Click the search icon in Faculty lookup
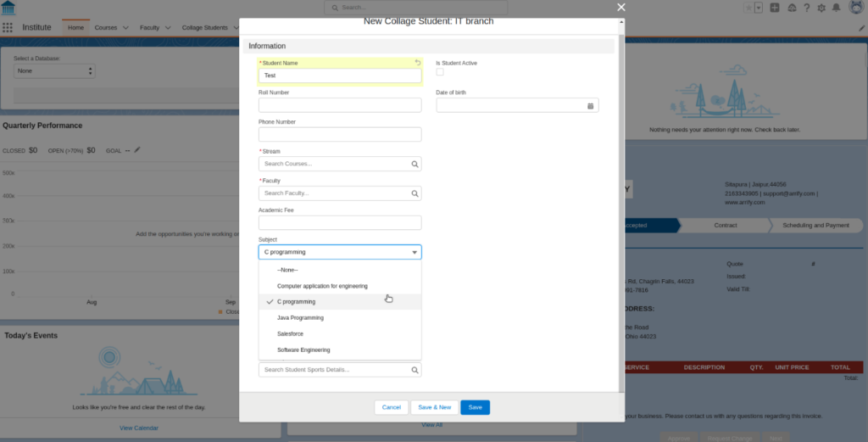Screen dimensions: 868x442 click(415, 193)
